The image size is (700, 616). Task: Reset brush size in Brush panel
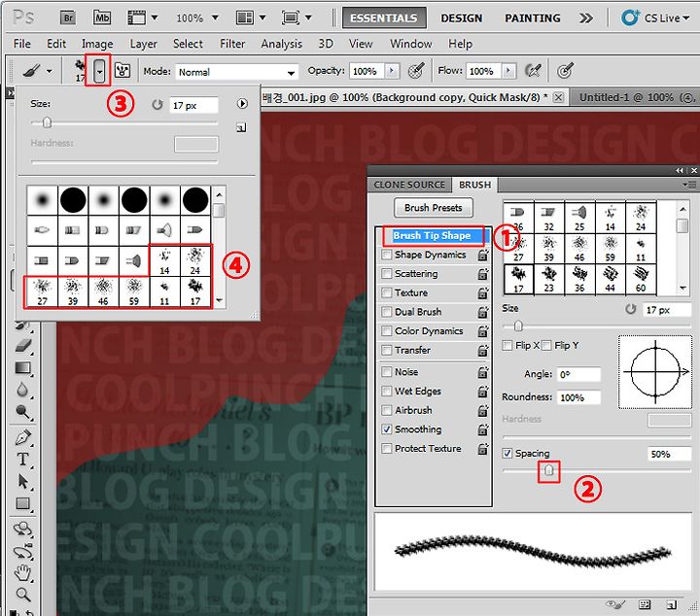click(630, 309)
